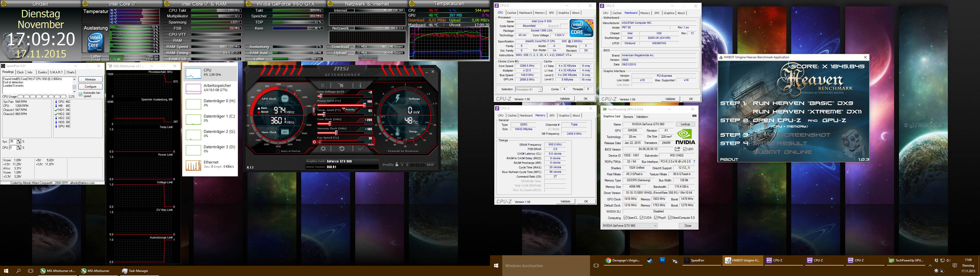Image resolution: width=980 pixels, height=276 pixels.
Task: Click the Windows durchsuchen search box
Action: pos(546,266)
